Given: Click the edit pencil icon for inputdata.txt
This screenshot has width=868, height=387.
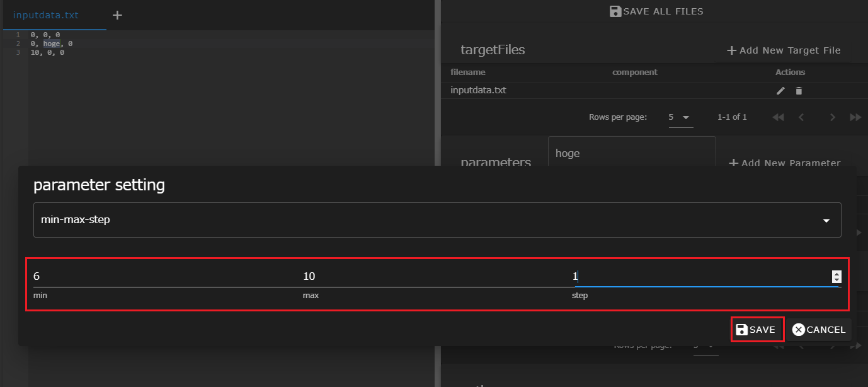Looking at the screenshot, I should tap(780, 91).
